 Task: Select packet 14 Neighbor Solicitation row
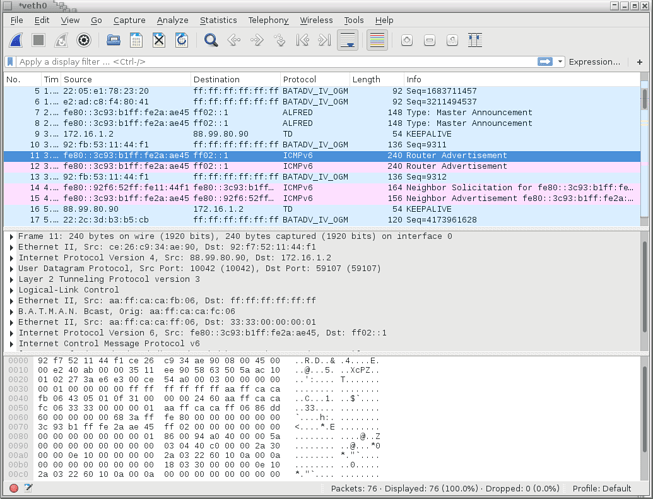(322, 188)
